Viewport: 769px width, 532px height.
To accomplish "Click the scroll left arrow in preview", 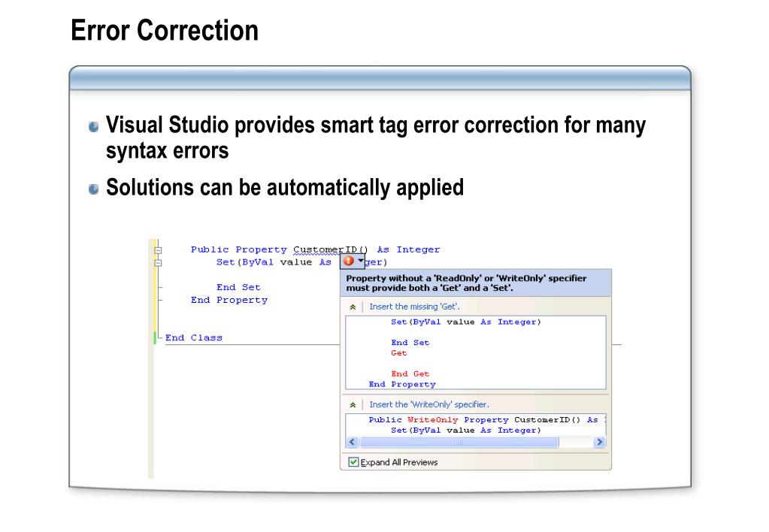I will [x=352, y=443].
